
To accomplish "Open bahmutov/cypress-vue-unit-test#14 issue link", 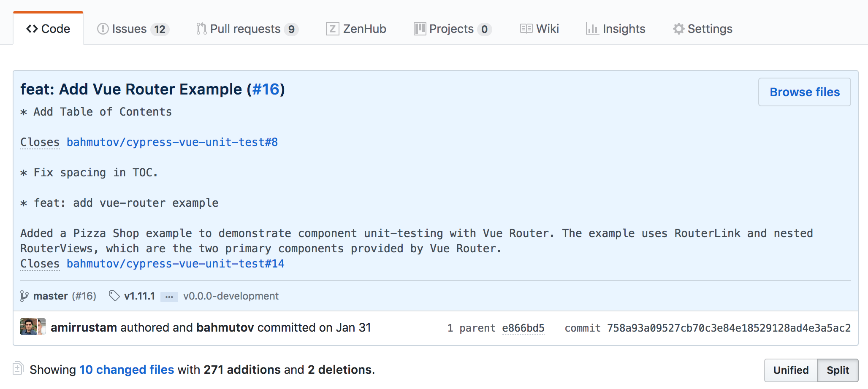I will click(x=176, y=264).
